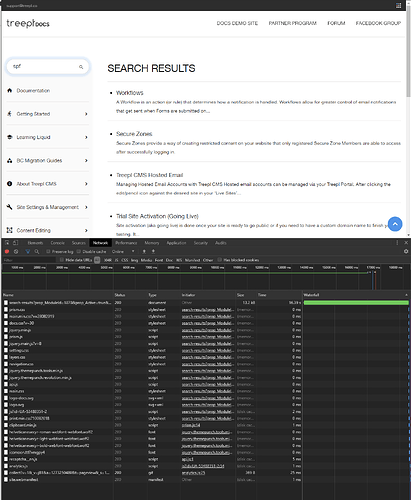Screen dimensions: 411x500
Task: Switch to the Elements tab
Action: (35, 243)
